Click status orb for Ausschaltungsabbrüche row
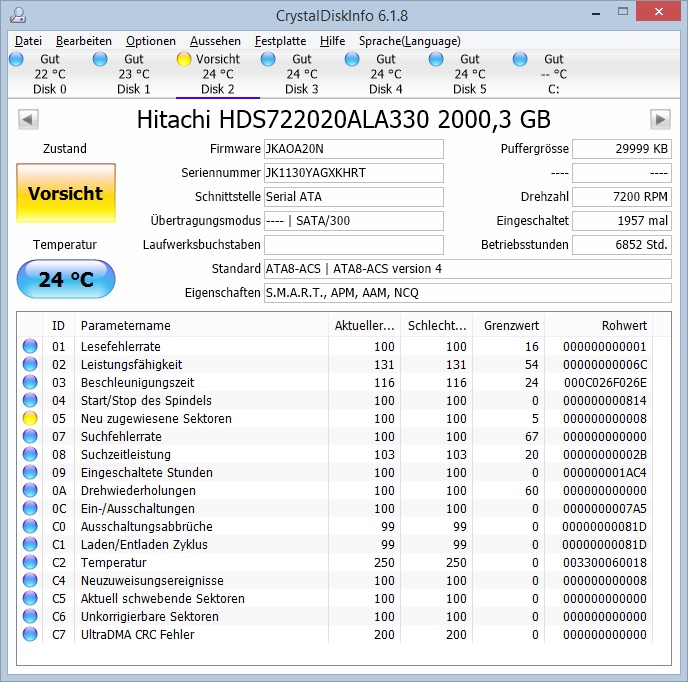Screen dimensions: 688x682 pos(30,526)
